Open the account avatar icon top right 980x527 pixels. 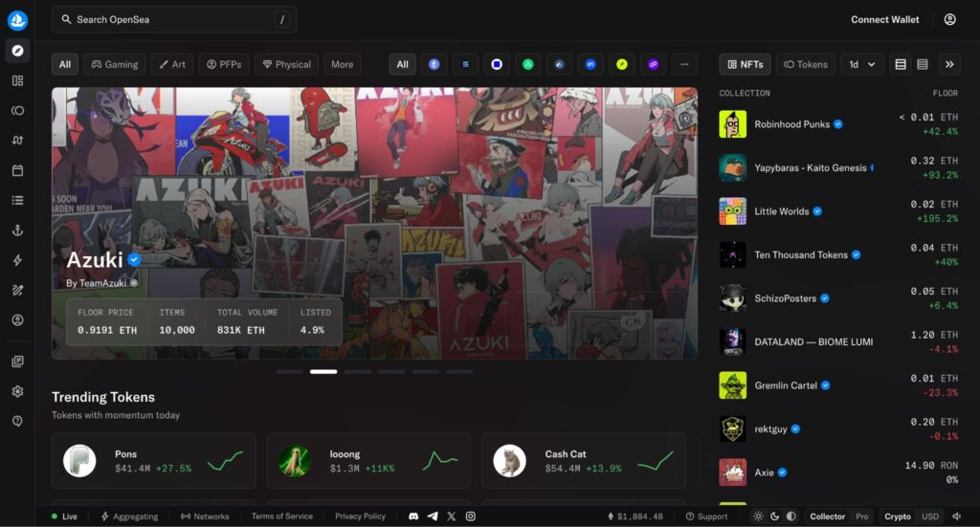(949, 19)
